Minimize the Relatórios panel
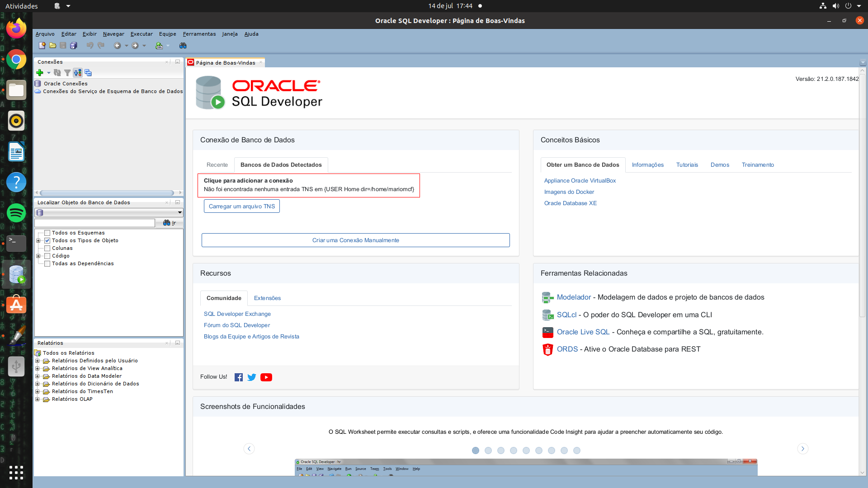The height and width of the screenshot is (488, 868). coord(178,343)
